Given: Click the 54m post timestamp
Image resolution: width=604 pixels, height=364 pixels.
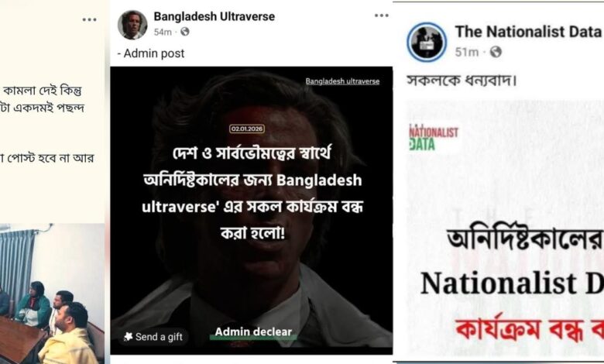Looking at the screenshot, I should tap(163, 32).
